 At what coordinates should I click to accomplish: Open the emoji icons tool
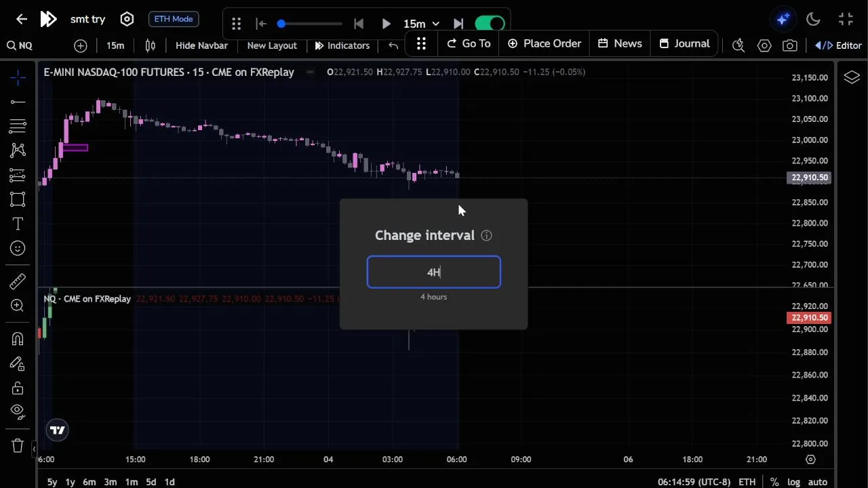(x=18, y=248)
